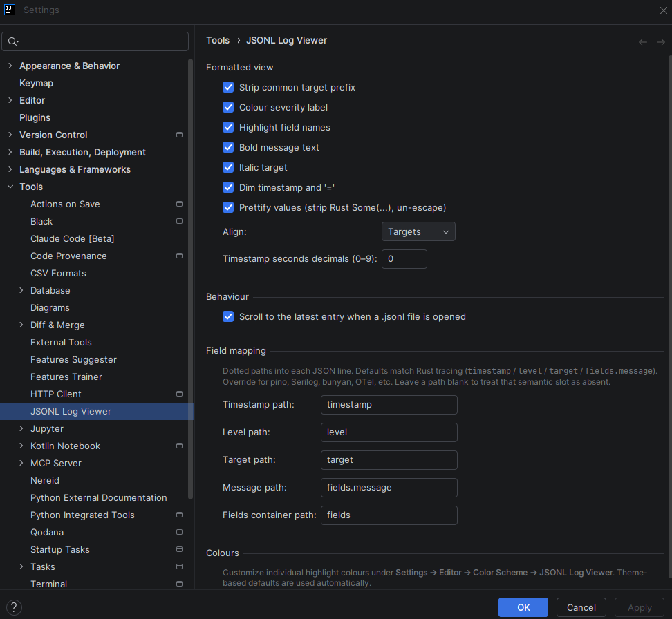This screenshot has height=619, width=672.
Task: Collapse the Tools section chevron
Action: coord(10,187)
